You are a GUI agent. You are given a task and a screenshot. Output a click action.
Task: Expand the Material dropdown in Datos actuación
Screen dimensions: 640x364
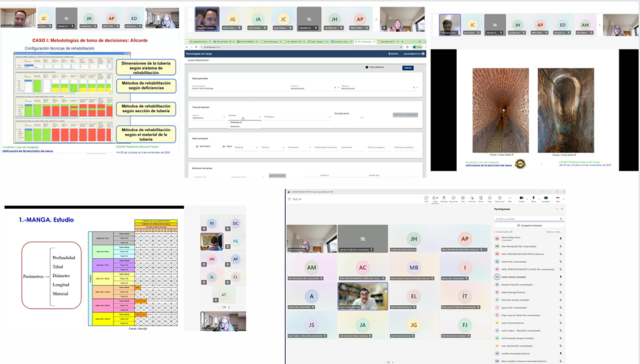click(246, 148)
